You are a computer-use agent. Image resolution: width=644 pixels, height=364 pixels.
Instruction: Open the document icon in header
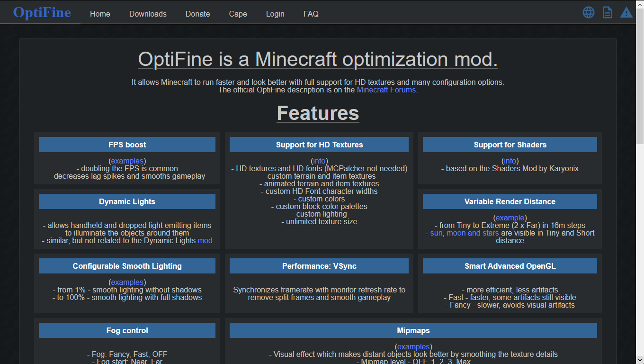point(608,12)
